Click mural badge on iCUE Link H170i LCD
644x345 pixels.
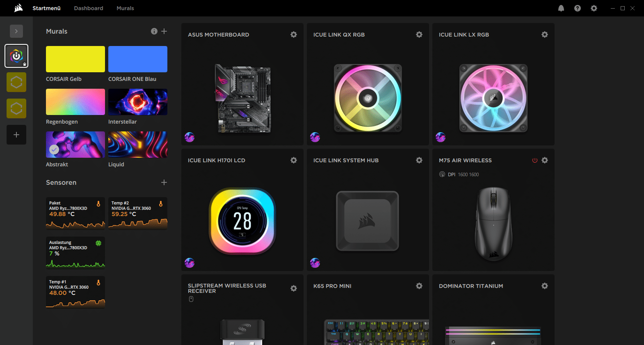pos(190,263)
